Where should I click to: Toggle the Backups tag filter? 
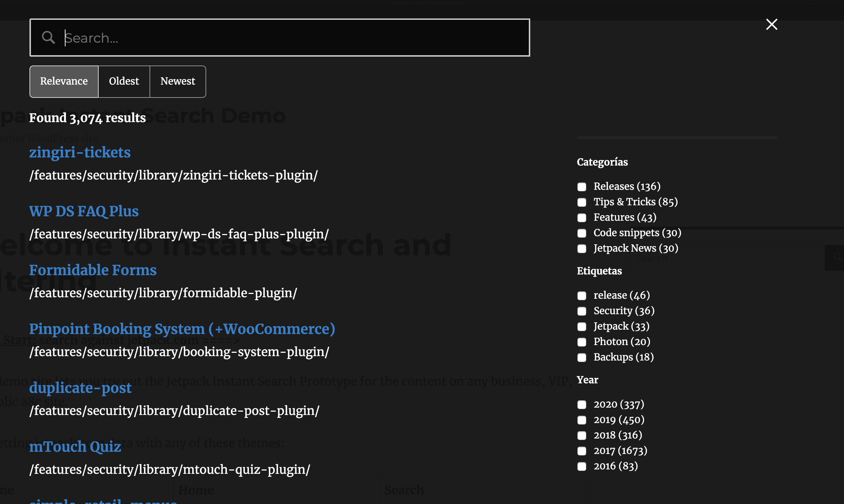(x=582, y=358)
